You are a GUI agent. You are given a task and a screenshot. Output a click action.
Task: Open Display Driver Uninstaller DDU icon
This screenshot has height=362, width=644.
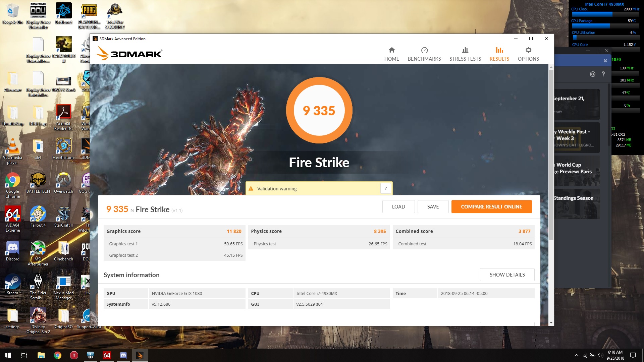click(x=38, y=16)
